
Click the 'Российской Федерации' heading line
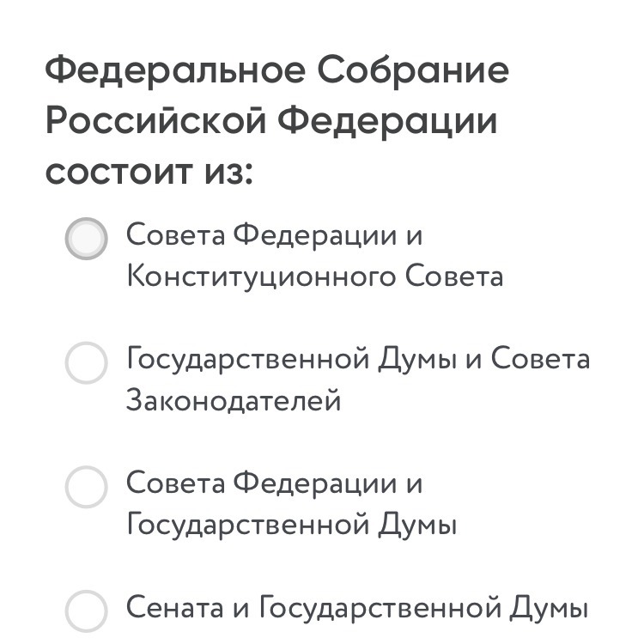coord(271,121)
